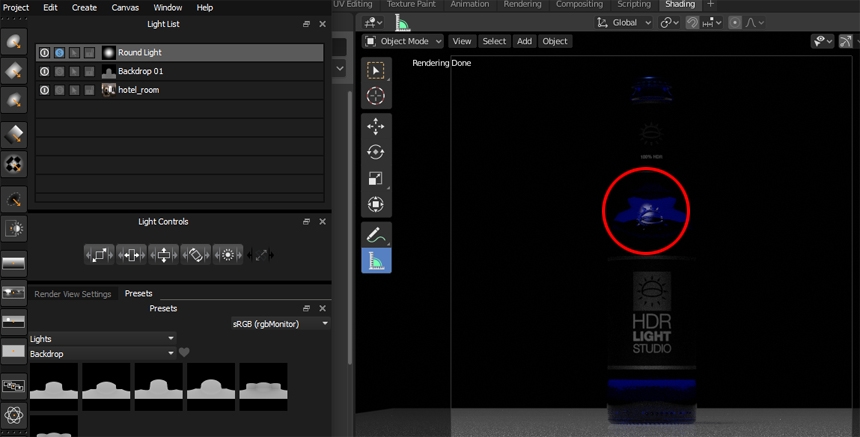Toggle on/off for Backdrop 01
This screenshot has height=437, width=860.
coord(44,71)
